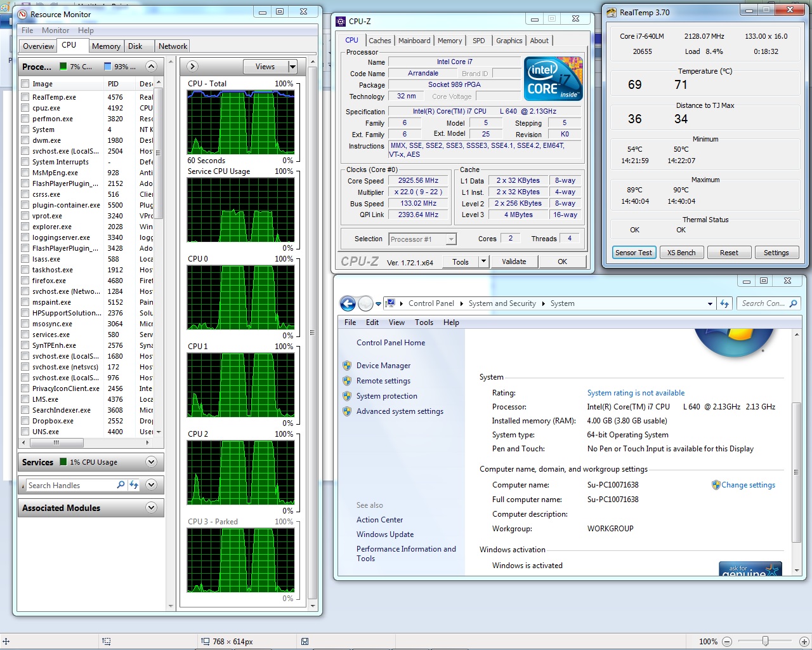Open the recent pages dropdown arrow
Viewport: 812px width, 650px height.
point(378,303)
